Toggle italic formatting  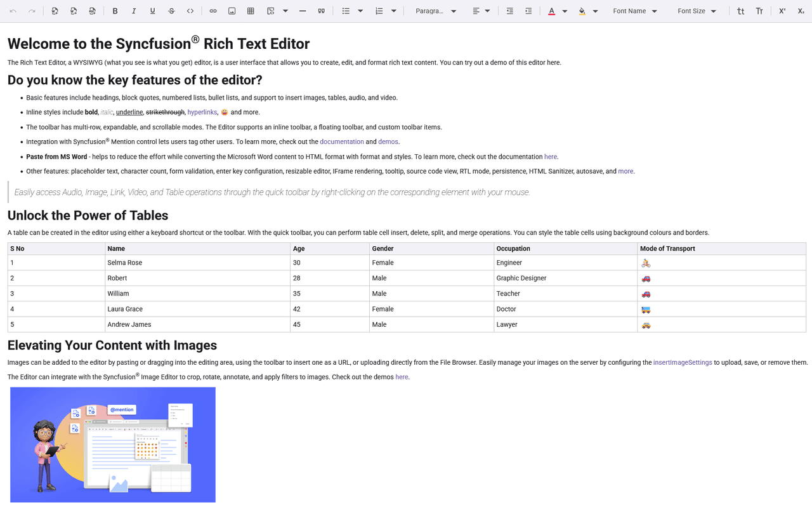click(134, 11)
